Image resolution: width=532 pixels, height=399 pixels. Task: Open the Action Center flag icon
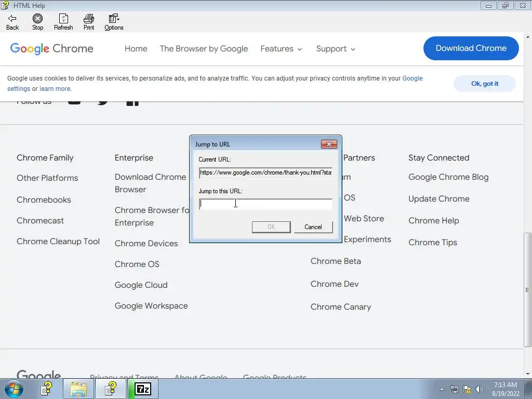pyautogui.click(x=467, y=389)
